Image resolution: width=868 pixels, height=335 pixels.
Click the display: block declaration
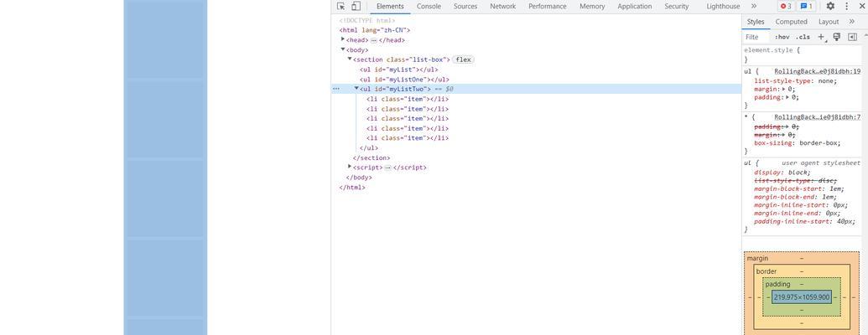pyautogui.click(x=782, y=173)
